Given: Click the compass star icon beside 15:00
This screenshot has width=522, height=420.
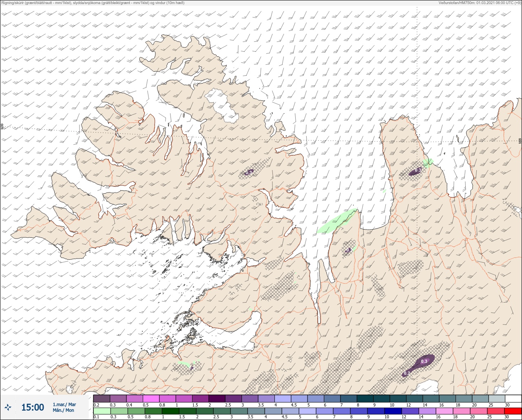Looking at the screenshot, I should coord(8,407).
